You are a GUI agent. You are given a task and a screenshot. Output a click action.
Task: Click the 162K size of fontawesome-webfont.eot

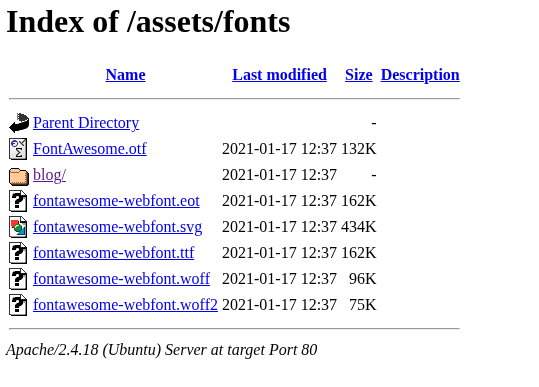pos(359,201)
